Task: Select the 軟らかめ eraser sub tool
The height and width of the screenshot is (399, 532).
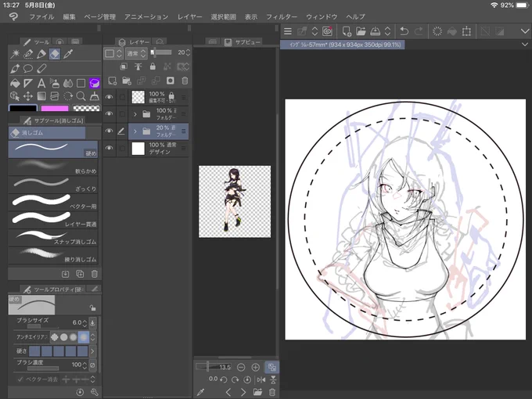Action: click(x=53, y=167)
